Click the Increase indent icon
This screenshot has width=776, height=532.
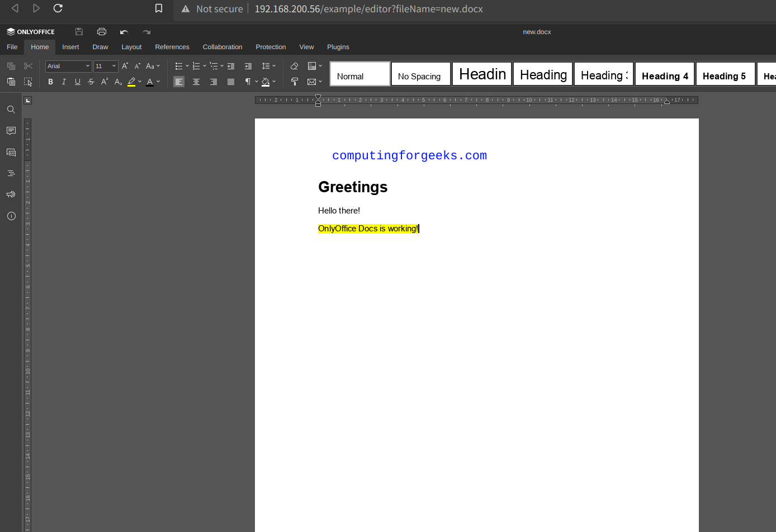pyautogui.click(x=248, y=66)
